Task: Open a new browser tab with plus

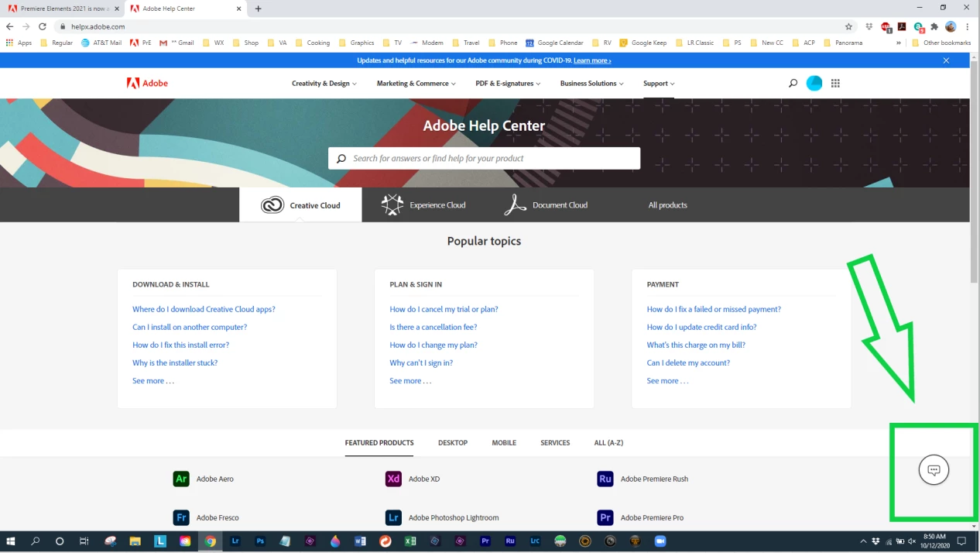Action: click(x=259, y=9)
